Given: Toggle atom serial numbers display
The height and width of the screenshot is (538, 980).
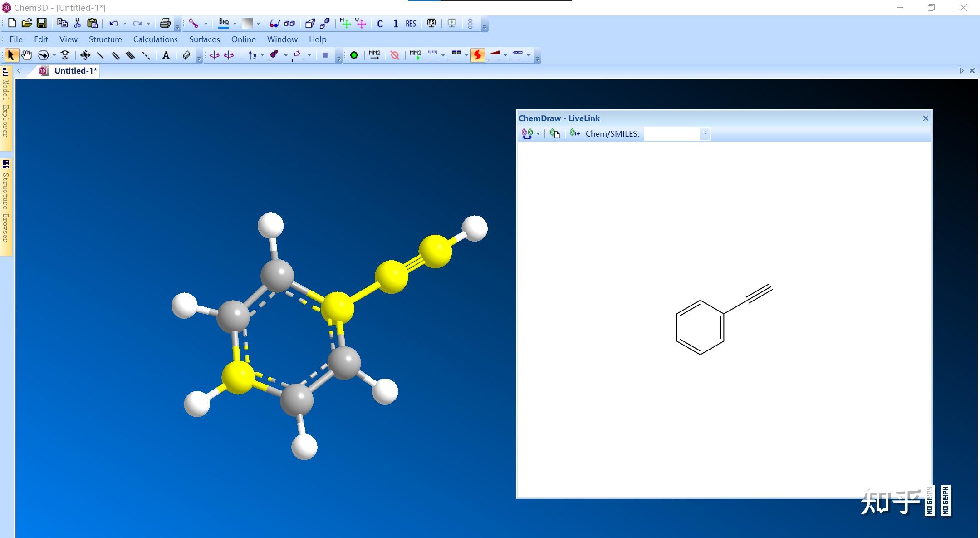Looking at the screenshot, I should [396, 24].
